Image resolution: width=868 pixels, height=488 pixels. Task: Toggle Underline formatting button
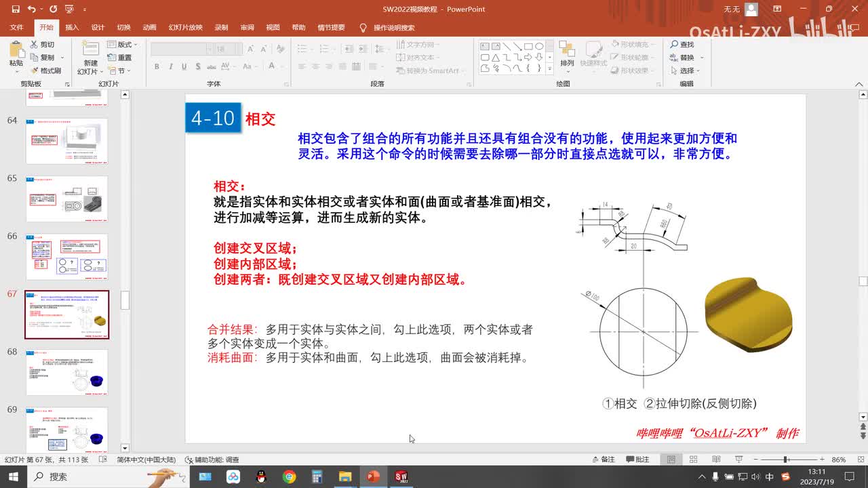click(184, 66)
